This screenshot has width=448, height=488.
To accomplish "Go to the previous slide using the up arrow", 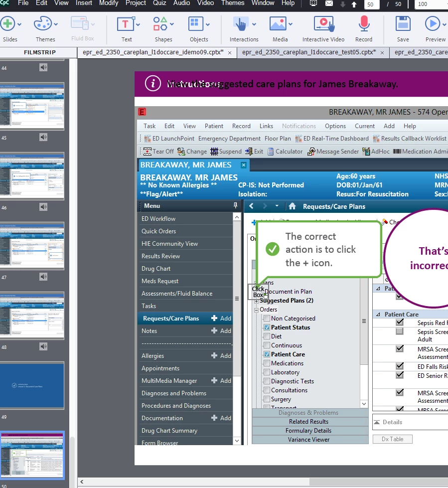I will 354,4.
